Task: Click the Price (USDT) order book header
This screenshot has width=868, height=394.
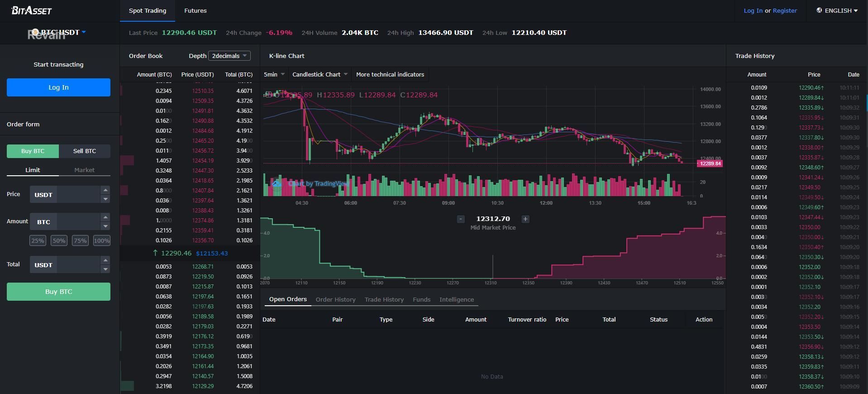Action: pos(197,74)
